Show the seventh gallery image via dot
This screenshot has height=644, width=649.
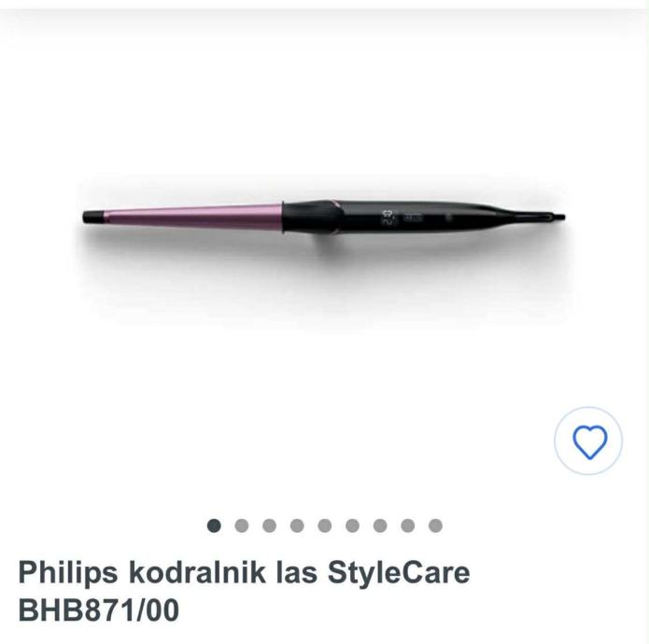[380, 525]
